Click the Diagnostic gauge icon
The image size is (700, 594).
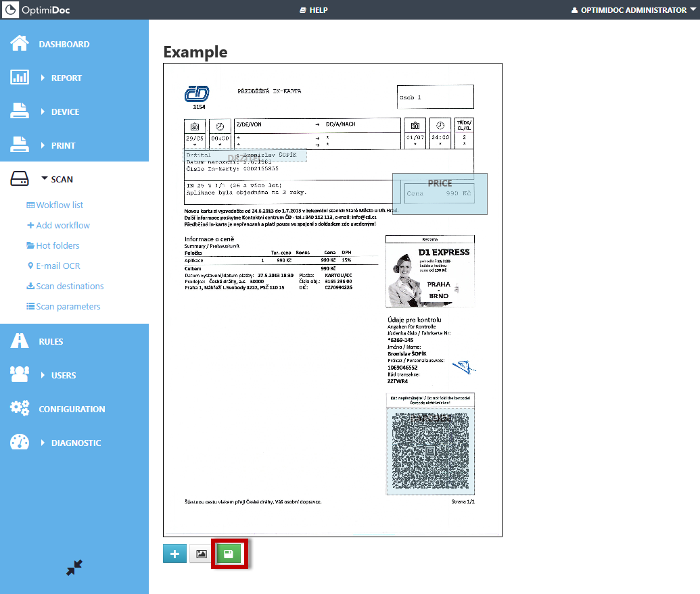pyautogui.click(x=20, y=443)
